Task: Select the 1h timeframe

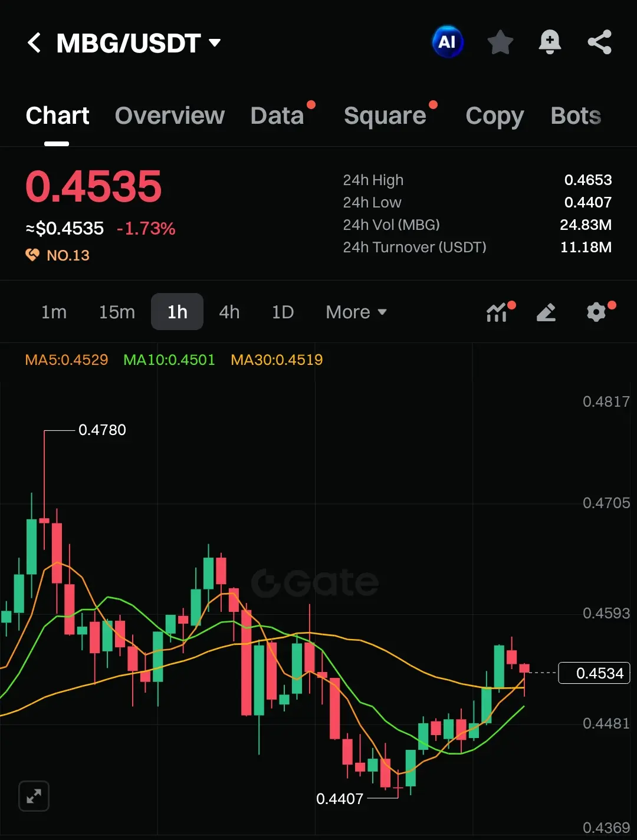Action: pos(177,312)
